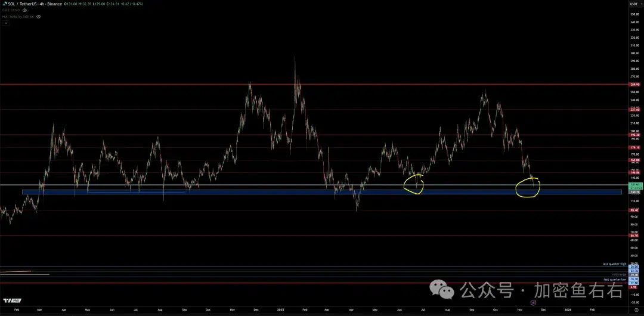Click the SOL coin logo icon
The height and width of the screenshot is (316, 644).
3,4
